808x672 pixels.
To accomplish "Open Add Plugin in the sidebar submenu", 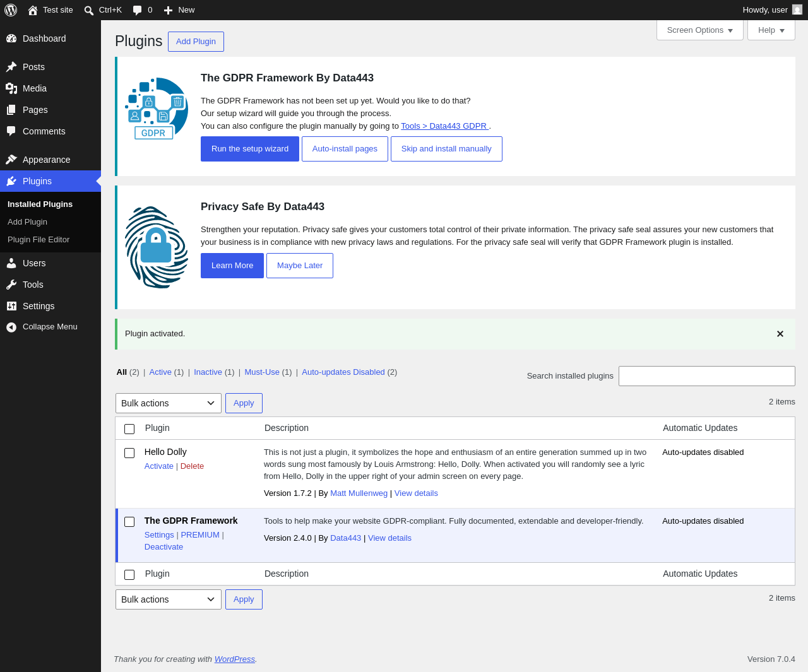I will click(27, 222).
